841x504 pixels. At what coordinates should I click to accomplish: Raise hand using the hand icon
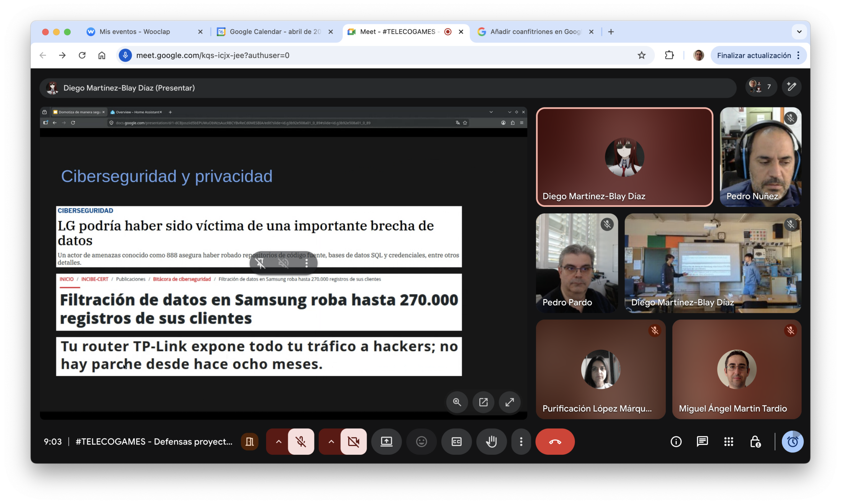pyautogui.click(x=491, y=442)
